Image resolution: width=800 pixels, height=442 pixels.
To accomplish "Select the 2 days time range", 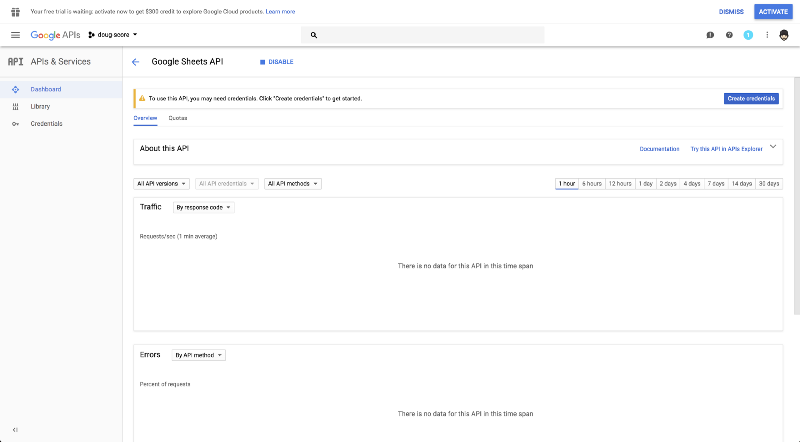I will pos(668,184).
